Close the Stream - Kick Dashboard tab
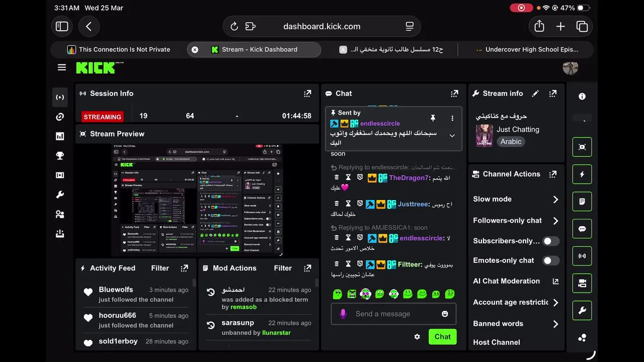The image size is (644, 362). pyautogui.click(x=195, y=49)
